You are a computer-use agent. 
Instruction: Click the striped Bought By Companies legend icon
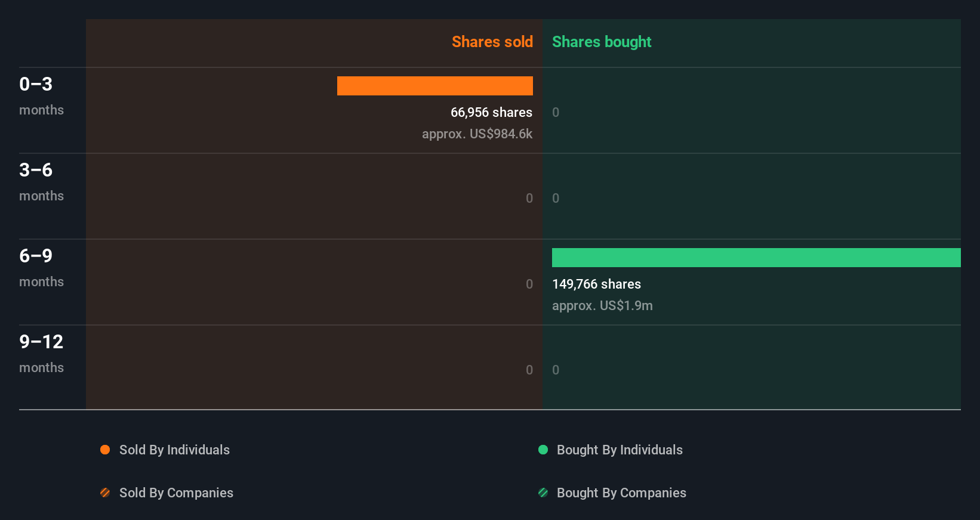[543, 493]
